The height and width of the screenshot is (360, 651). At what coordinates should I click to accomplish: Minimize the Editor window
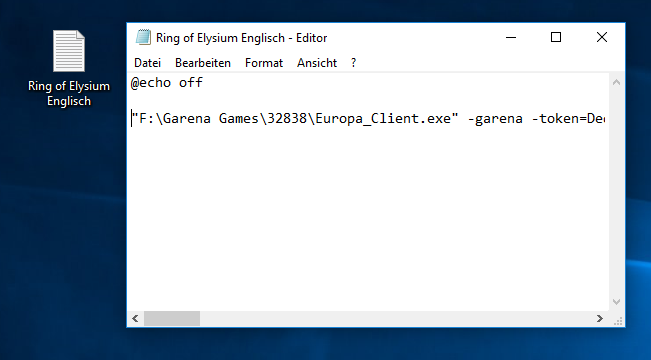point(511,37)
